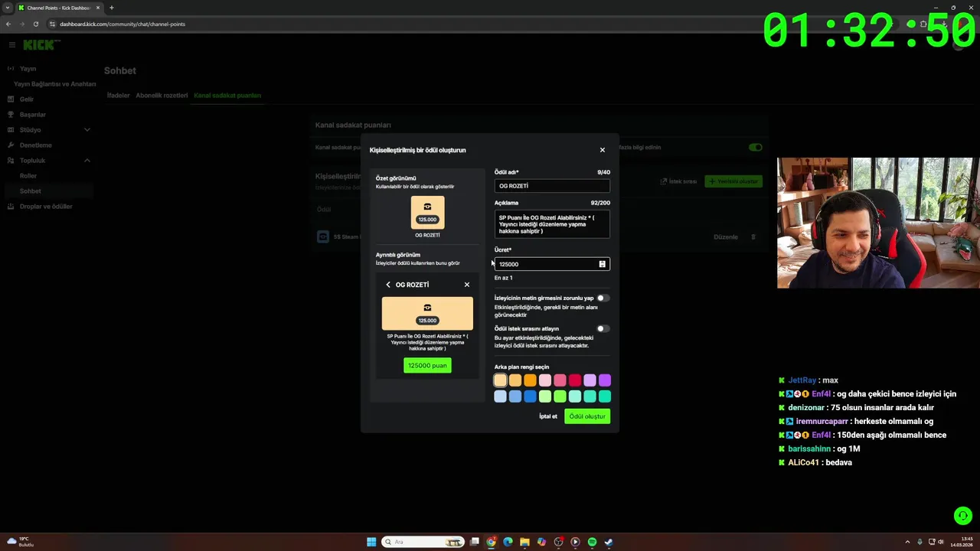Open Steam from the taskbar

[x=609, y=542]
